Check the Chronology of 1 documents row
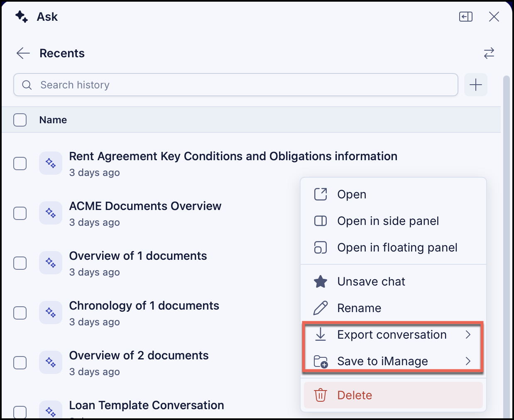The width and height of the screenshot is (514, 420). point(20,313)
